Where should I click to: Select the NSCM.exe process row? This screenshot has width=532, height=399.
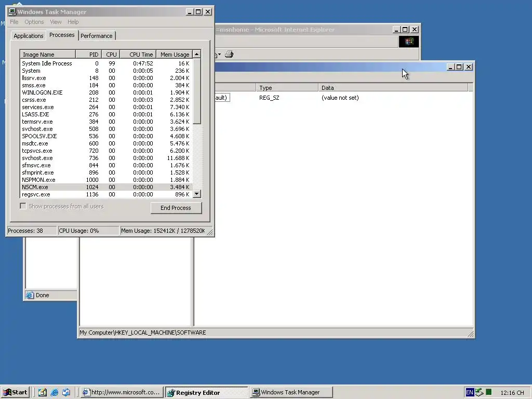point(106,187)
